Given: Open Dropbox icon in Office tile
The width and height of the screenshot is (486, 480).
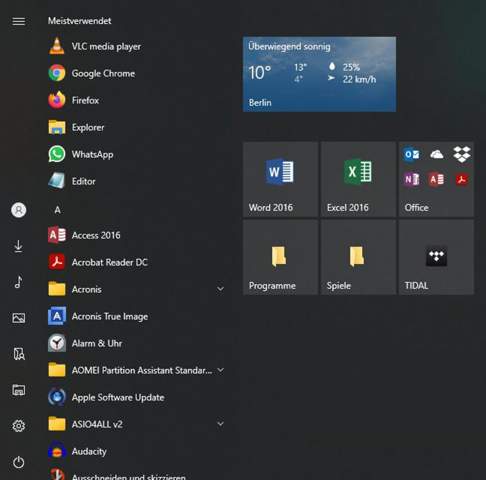Looking at the screenshot, I should 462,154.
